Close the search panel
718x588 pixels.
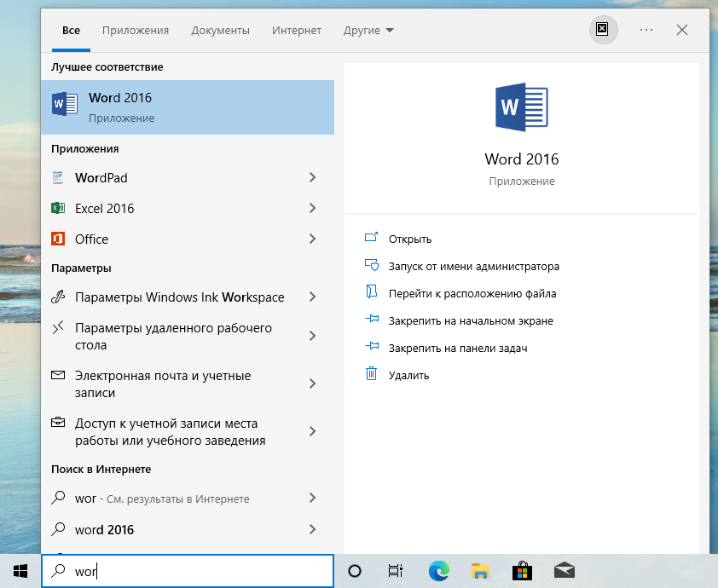click(682, 30)
